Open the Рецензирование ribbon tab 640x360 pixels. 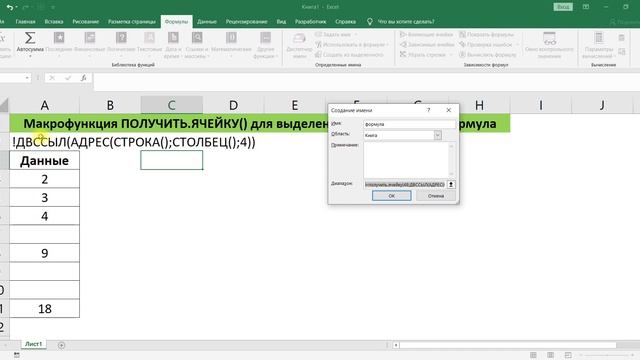(247, 22)
